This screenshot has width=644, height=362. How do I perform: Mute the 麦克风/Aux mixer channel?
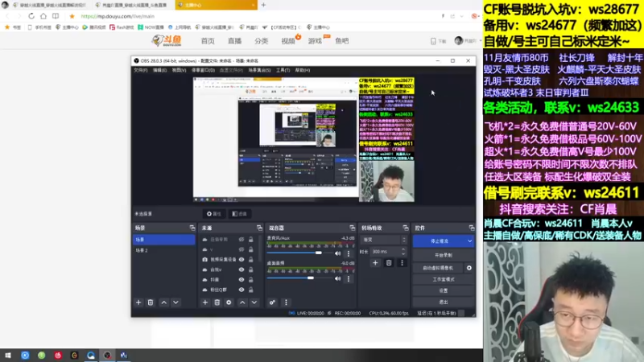click(x=337, y=253)
